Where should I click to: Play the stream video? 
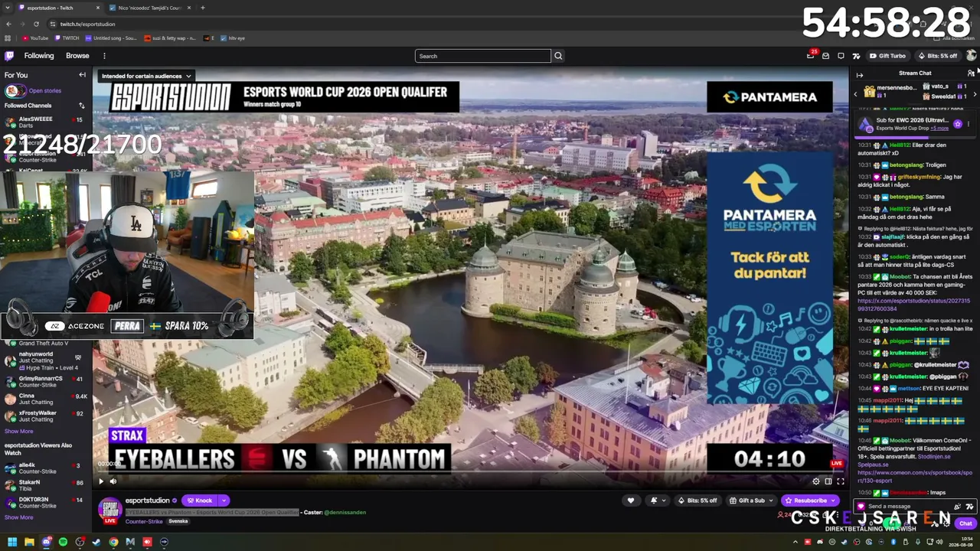(100, 481)
